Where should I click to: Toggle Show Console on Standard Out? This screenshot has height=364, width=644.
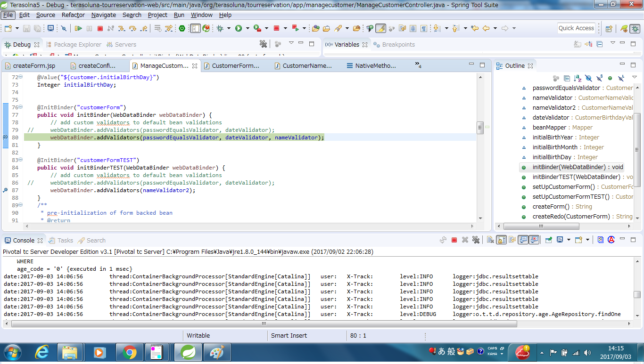click(x=524, y=240)
